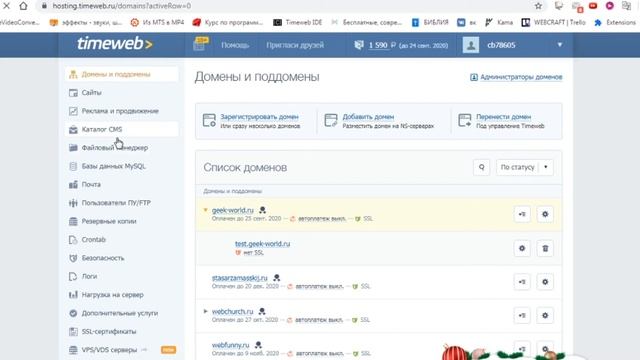The image size is (640, 360).
Task: Open settings gear for geek-world.ru
Action: click(x=545, y=214)
